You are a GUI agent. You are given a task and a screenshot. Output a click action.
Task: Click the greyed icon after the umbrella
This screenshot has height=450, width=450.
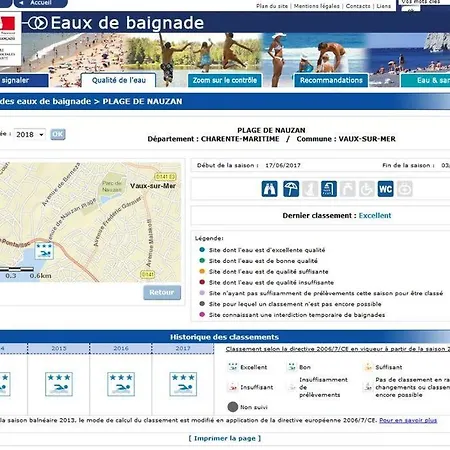310,189
